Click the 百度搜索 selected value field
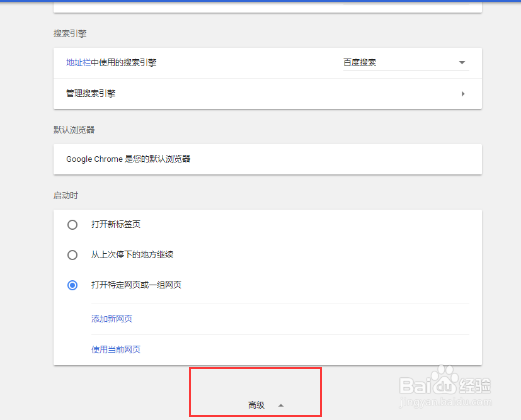Viewport: 521px width, 420px height. coord(360,62)
